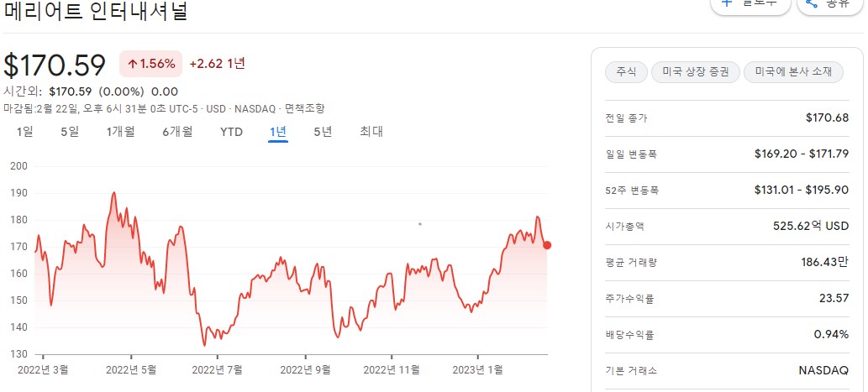Click the red endpoint dot on chart
The image size is (868, 392).
547,245
